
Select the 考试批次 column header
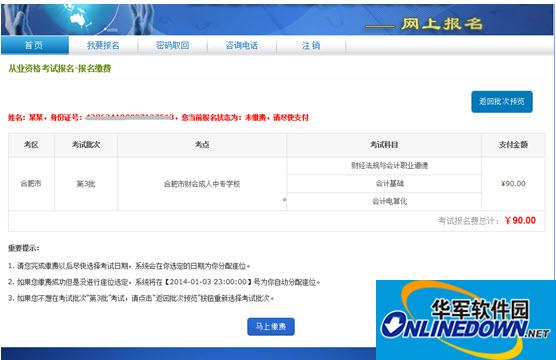point(86,145)
